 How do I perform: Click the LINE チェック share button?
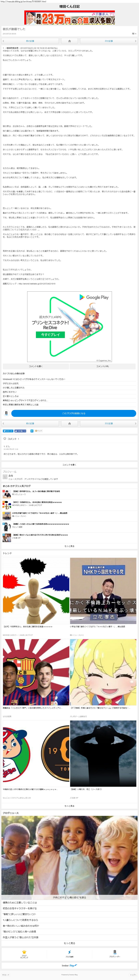click(x=38, y=431)
